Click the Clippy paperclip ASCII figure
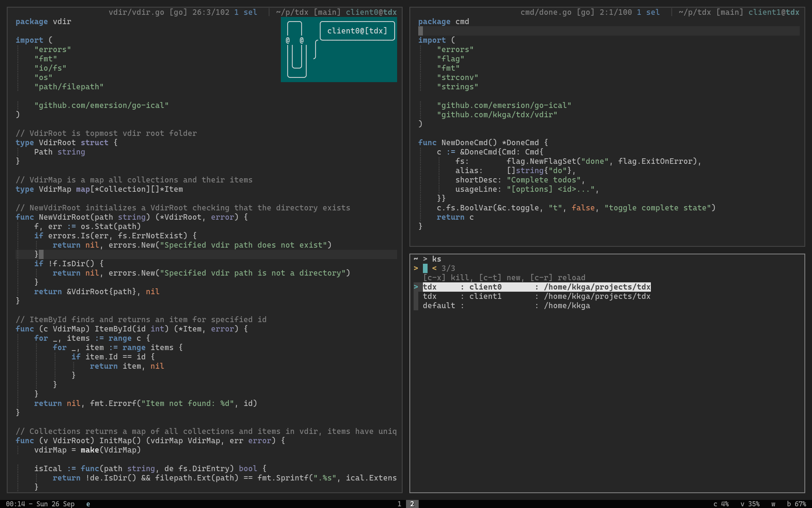This screenshot has width=812, height=508. (x=296, y=49)
